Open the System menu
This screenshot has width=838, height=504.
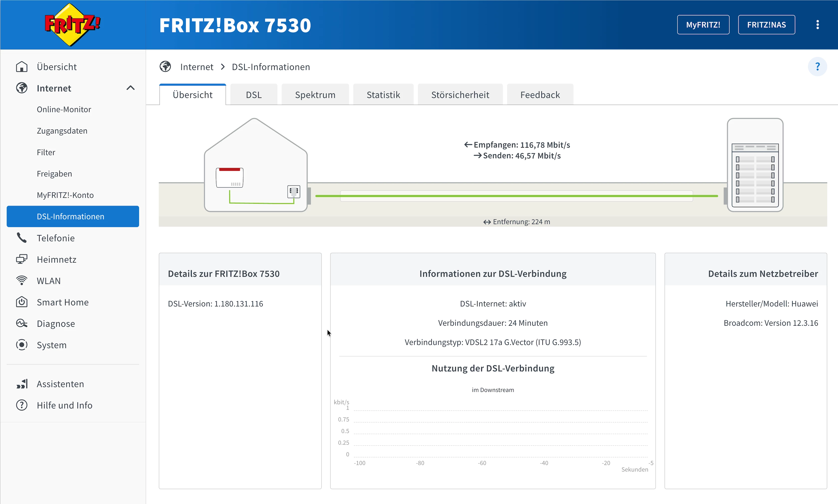pyautogui.click(x=52, y=345)
